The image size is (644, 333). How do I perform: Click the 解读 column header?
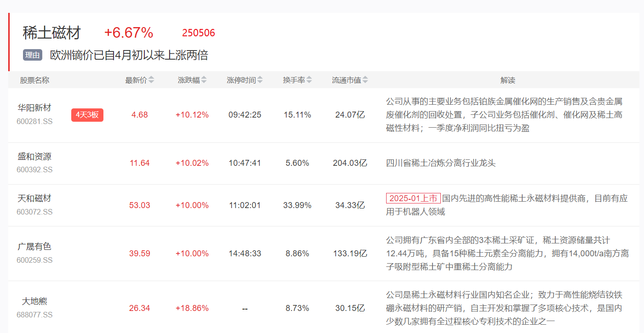(508, 80)
